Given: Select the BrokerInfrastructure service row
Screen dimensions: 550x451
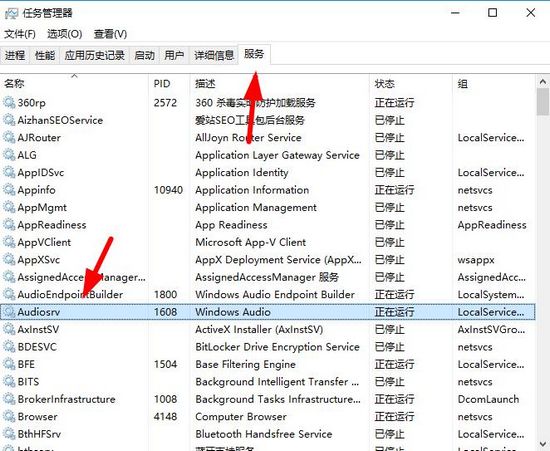Looking at the screenshot, I should tap(268, 399).
